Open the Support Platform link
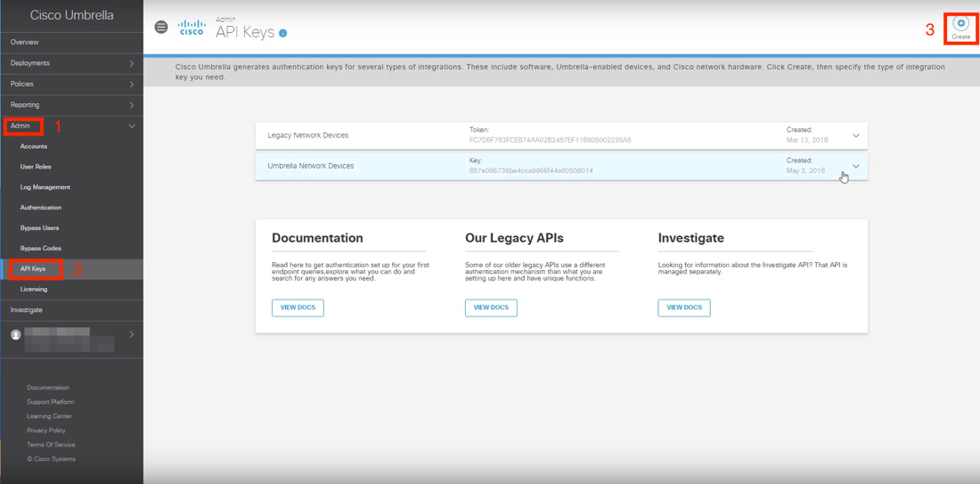This screenshot has height=484, width=980. click(51, 401)
